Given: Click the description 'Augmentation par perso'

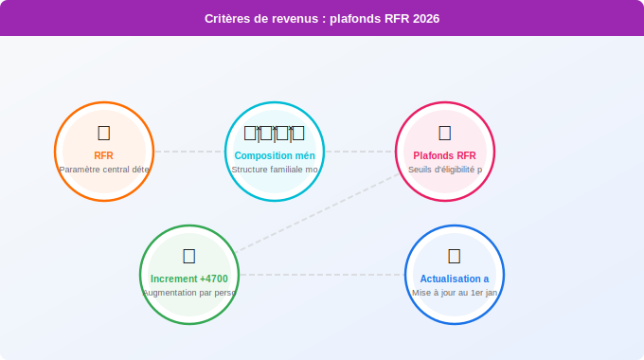Looking at the screenshot, I should click(x=188, y=293).
